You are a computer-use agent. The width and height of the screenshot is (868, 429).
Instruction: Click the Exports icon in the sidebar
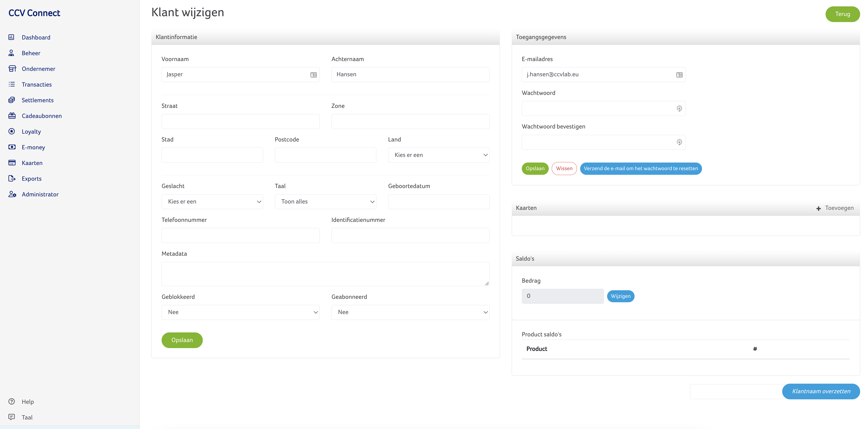[12, 178]
